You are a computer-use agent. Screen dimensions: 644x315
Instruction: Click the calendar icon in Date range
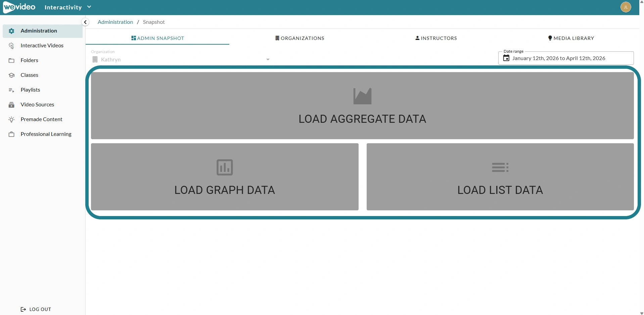pos(506,58)
